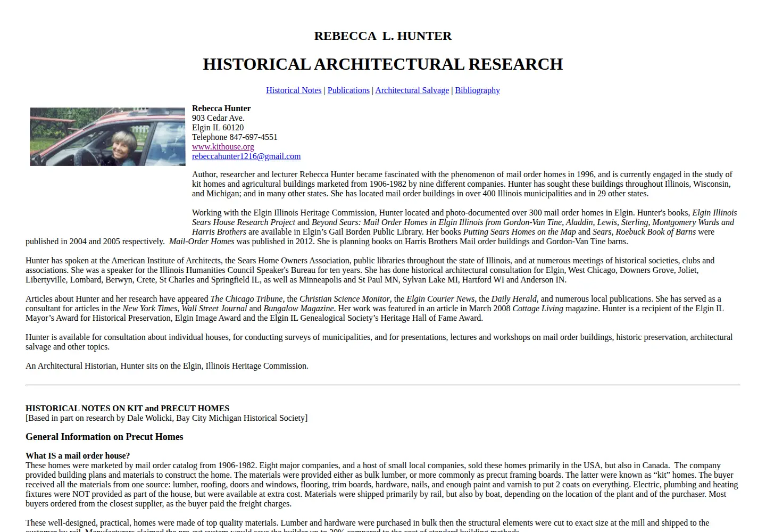Click the italic 'Bungalow Magazine' text

click(x=299, y=309)
